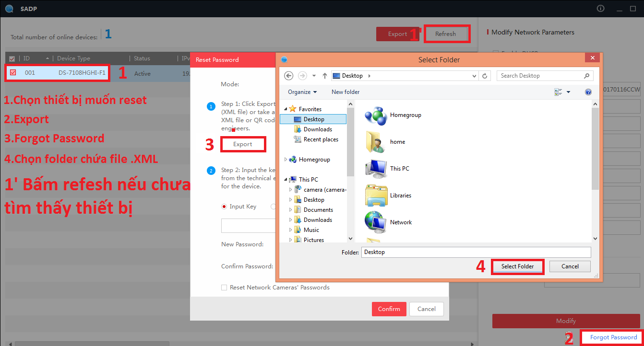Click the Select Folder button
This screenshot has width=644, height=346.
(x=517, y=266)
